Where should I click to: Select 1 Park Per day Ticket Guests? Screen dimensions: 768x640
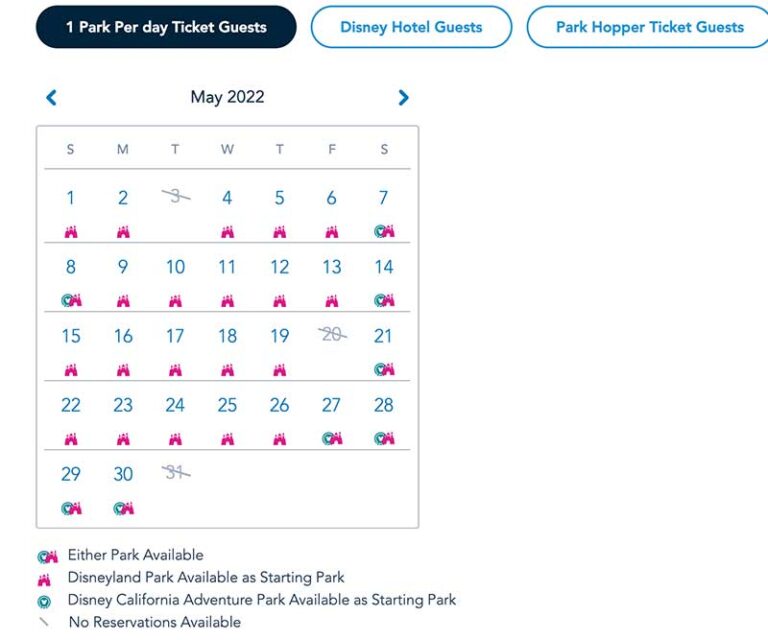166,27
